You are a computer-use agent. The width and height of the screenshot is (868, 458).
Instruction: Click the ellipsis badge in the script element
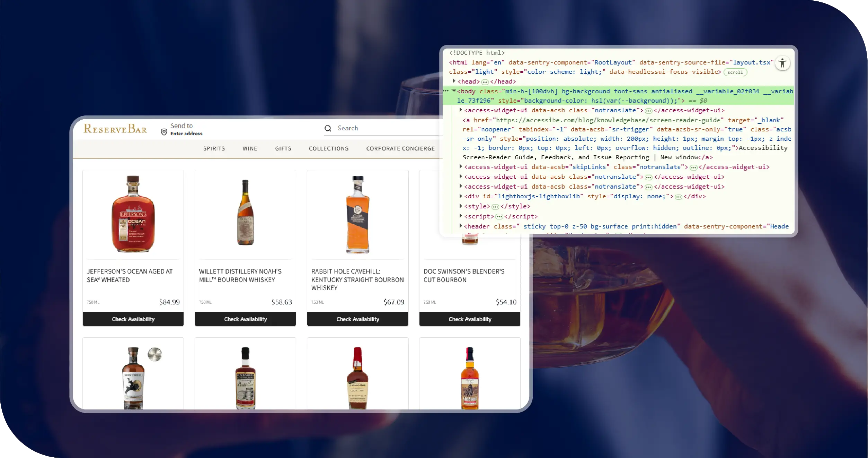[499, 217]
